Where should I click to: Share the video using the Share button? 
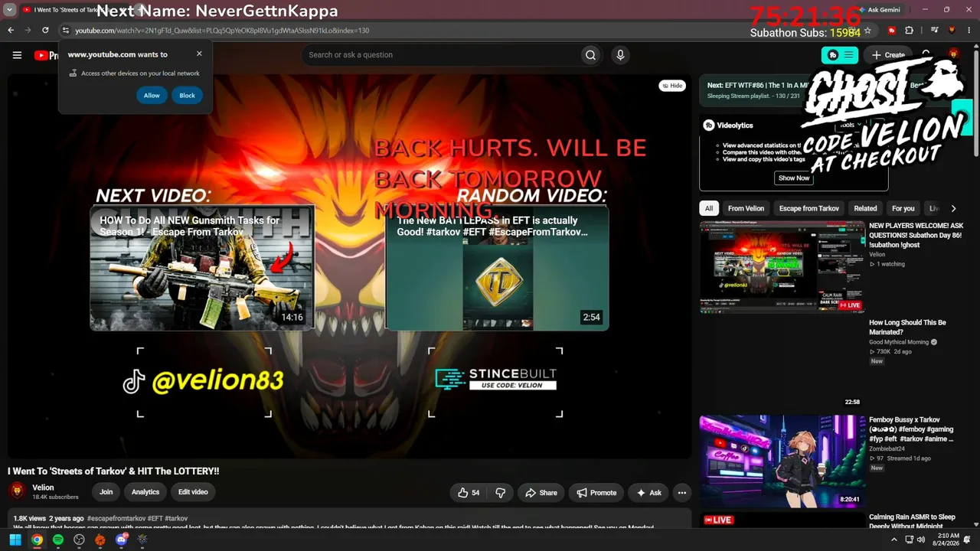(541, 493)
